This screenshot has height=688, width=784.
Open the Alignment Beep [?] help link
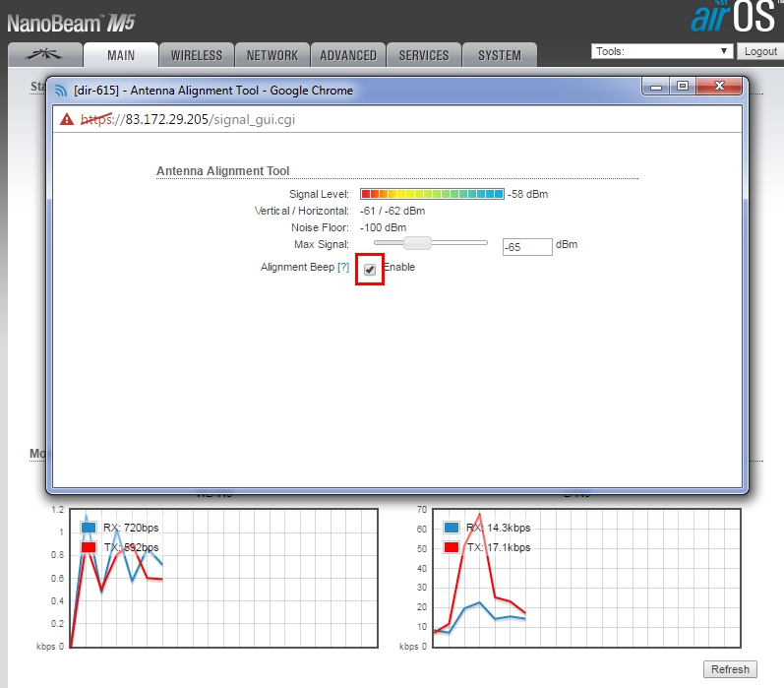click(343, 267)
